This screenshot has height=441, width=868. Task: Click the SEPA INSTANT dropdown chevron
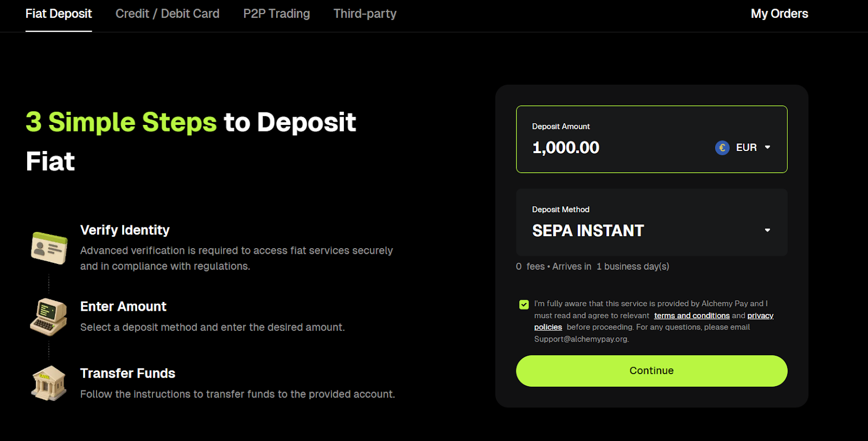tap(767, 230)
